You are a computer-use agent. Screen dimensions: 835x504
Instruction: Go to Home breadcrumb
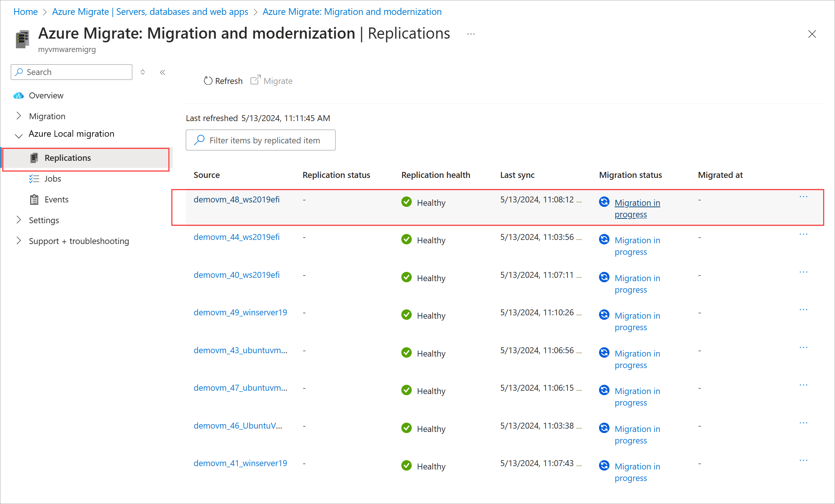[25, 12]
